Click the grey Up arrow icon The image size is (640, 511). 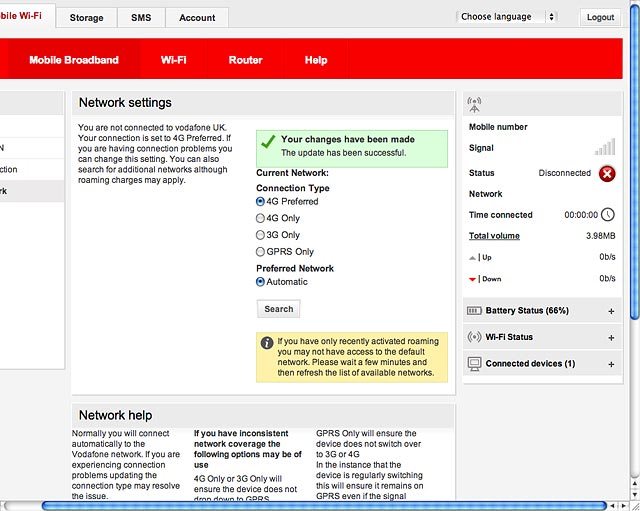(x=472, y=258)
